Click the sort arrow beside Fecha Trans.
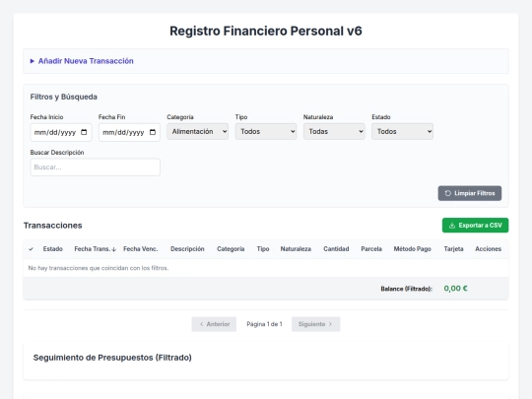The height and width of the screenshot is (399, 532). click(114, 249)
